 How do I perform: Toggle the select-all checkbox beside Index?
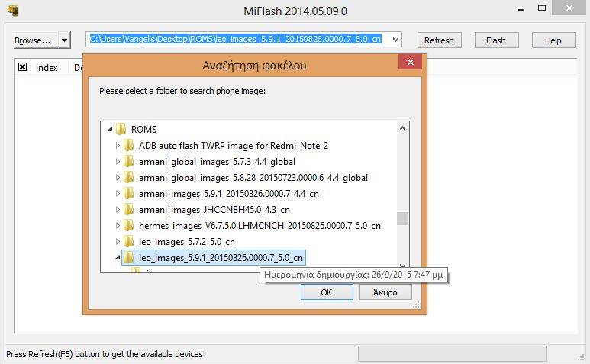23,67
